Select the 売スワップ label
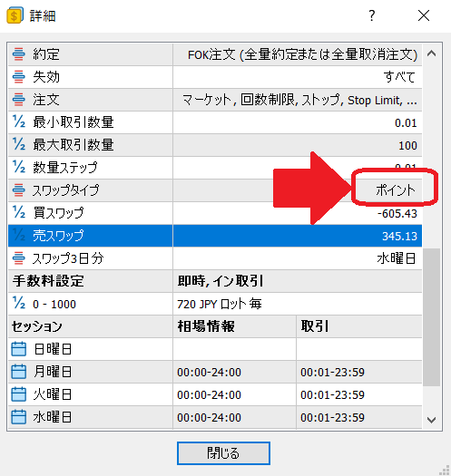451x476 pixels. coord(58,236)
